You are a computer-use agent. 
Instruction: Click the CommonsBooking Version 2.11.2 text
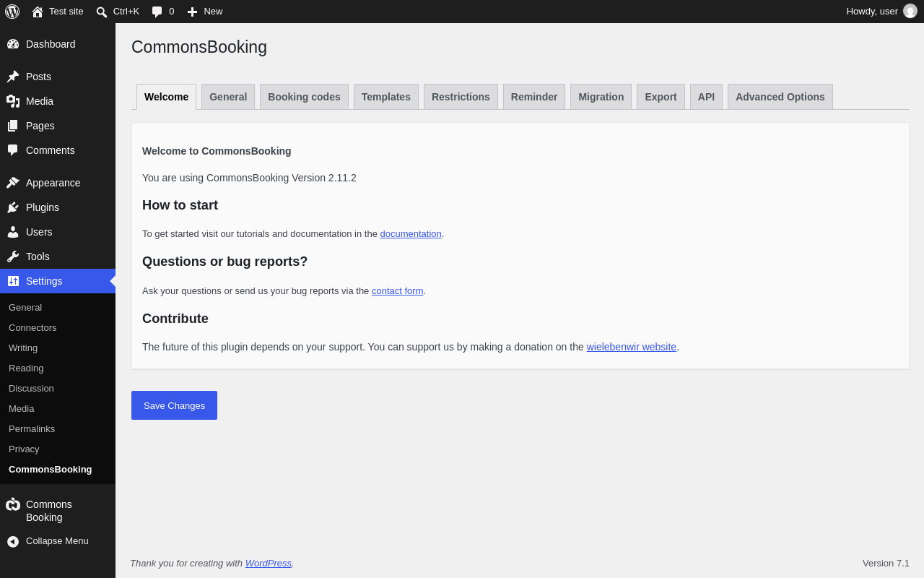pos(249,178)
